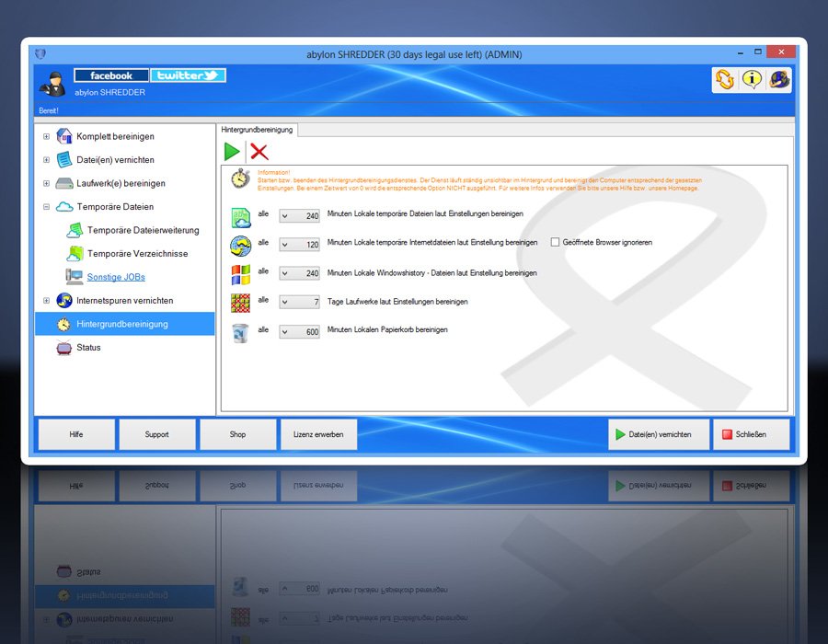The image size is (828, 644).
Task: Enable Geöffnete Browser ignorieren checkbox
Action: 555,242
